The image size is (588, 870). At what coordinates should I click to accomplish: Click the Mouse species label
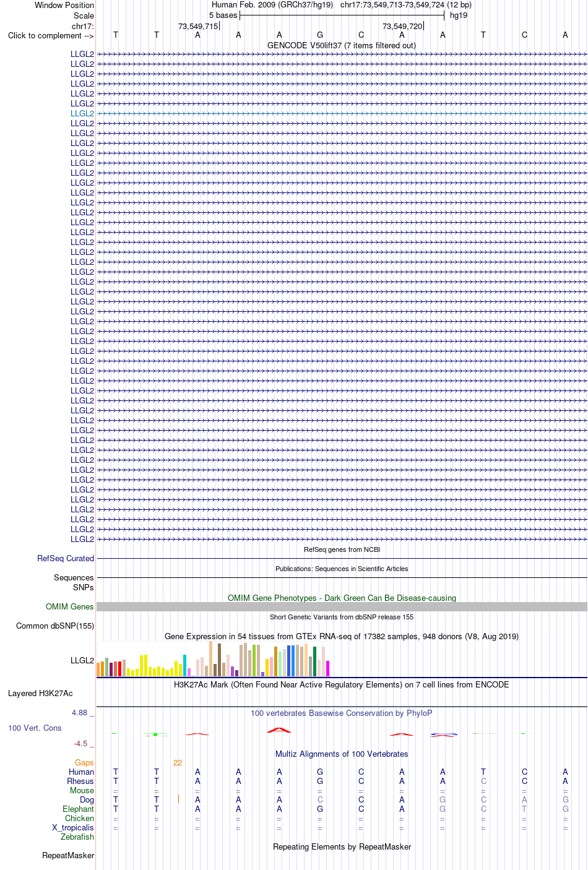point(82,790)
